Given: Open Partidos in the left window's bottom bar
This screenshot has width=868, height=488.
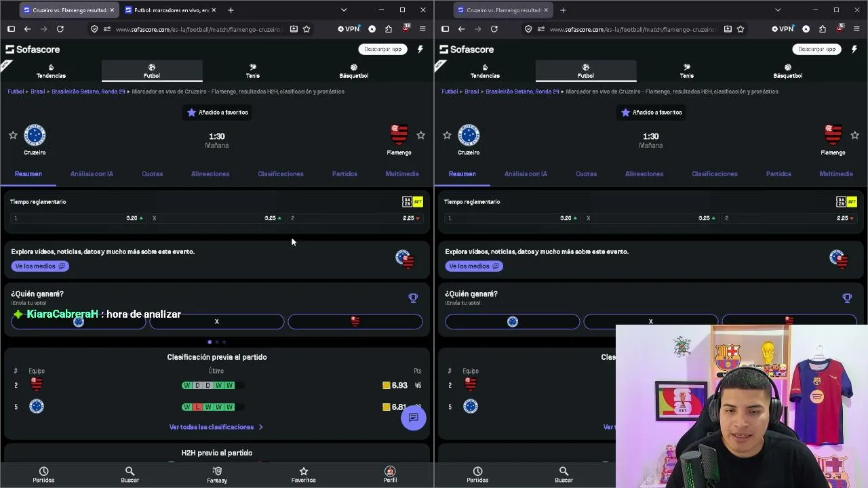Looking at the screenshot, I should 43,474.
